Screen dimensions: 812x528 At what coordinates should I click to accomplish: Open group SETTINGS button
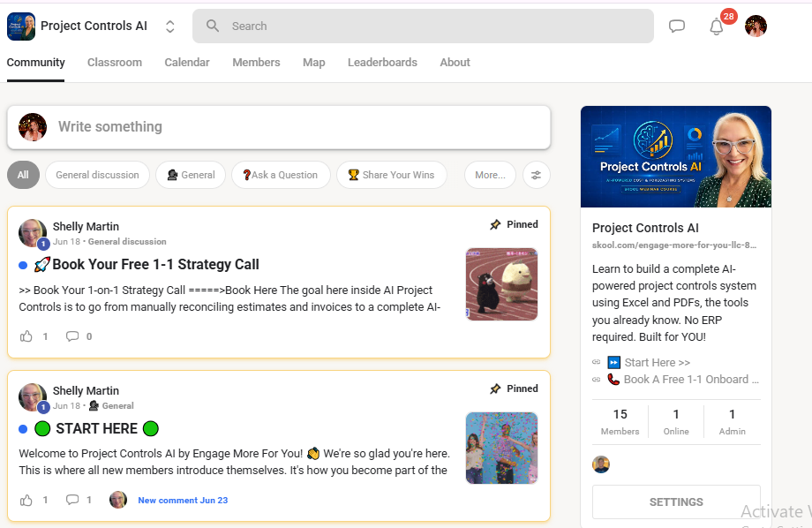(676, 502)
